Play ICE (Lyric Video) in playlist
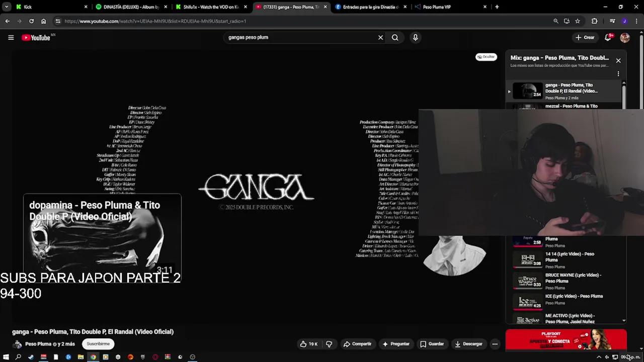Screen dimensions: 644x362 (x=565, y=302)
